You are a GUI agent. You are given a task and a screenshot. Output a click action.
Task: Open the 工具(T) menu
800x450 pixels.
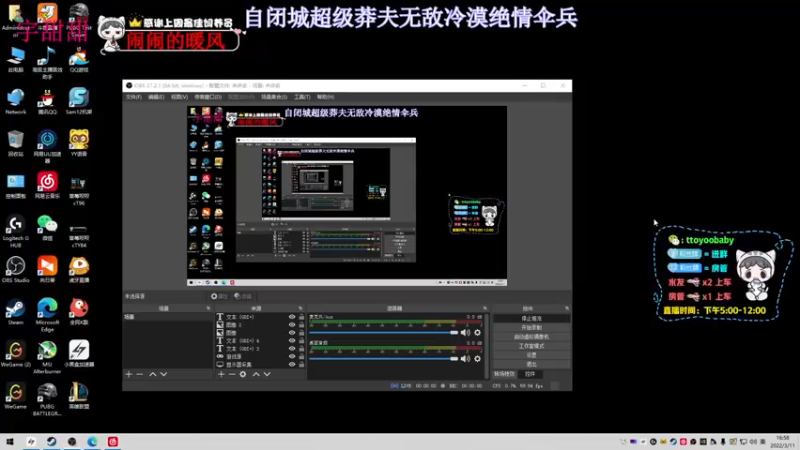[302, 97]
